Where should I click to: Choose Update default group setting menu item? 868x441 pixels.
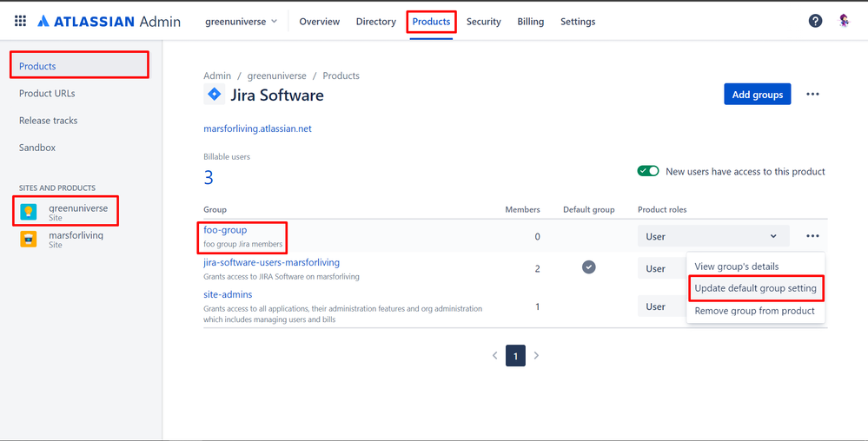pyautogui.click(x=756, y=288)
